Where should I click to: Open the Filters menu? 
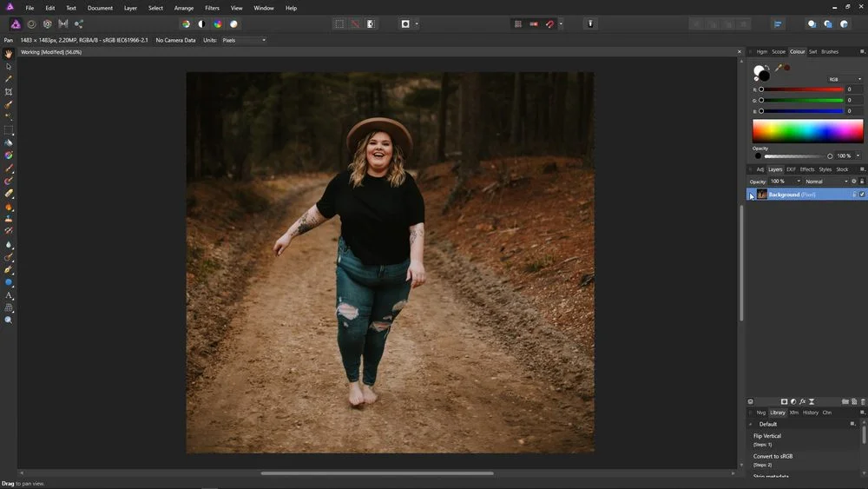point(212,8)
